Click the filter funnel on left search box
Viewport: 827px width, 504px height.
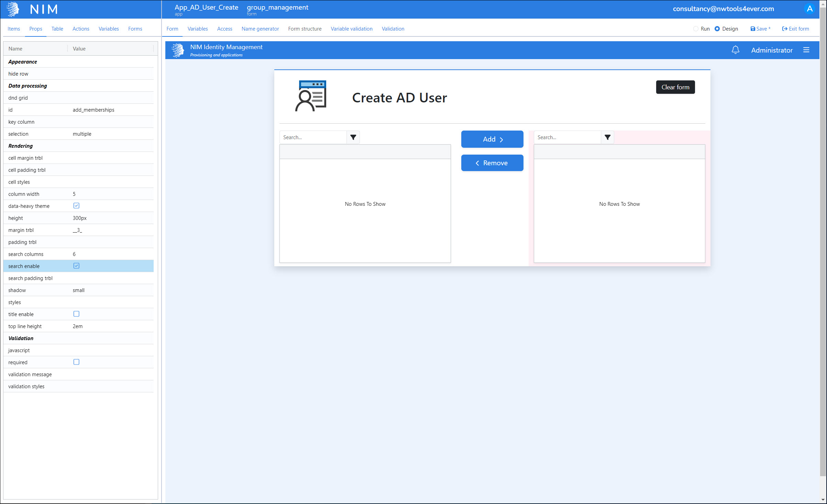tap(353, 137)
